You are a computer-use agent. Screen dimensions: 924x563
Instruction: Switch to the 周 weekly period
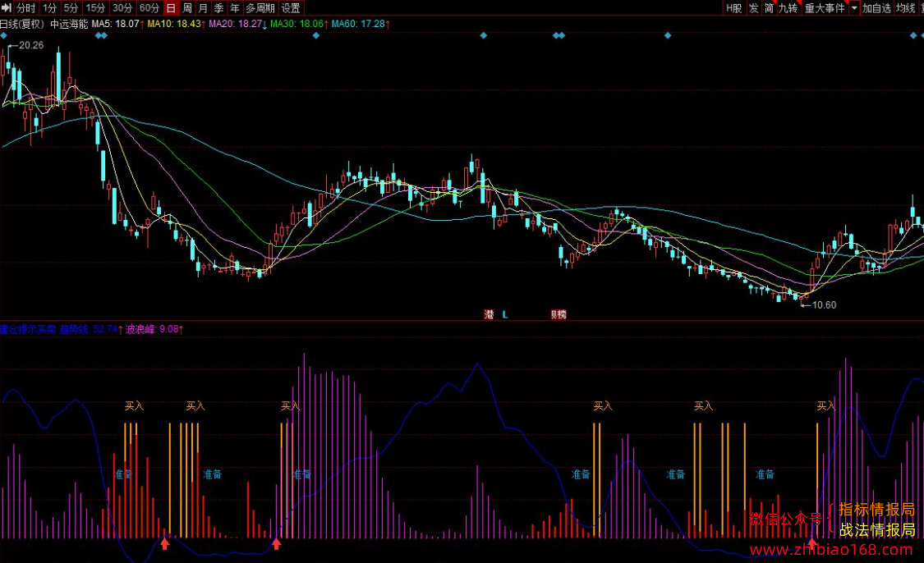[186, 7]
